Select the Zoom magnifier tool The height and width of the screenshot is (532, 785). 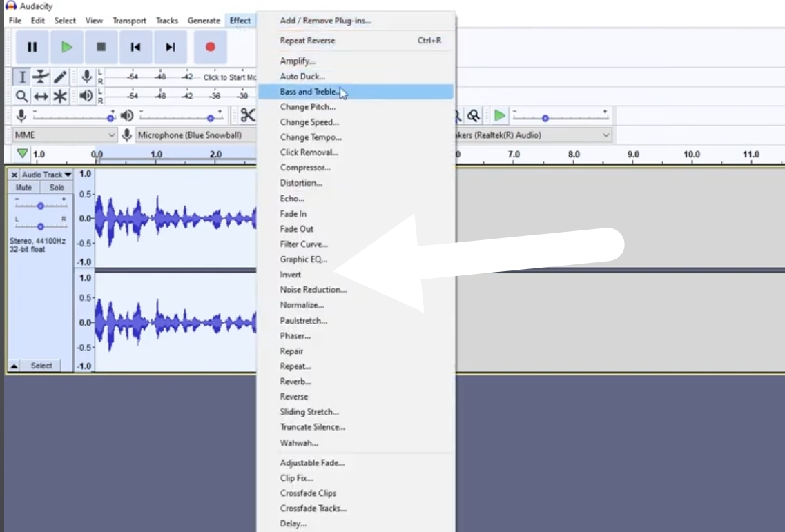tap(21, 96)
